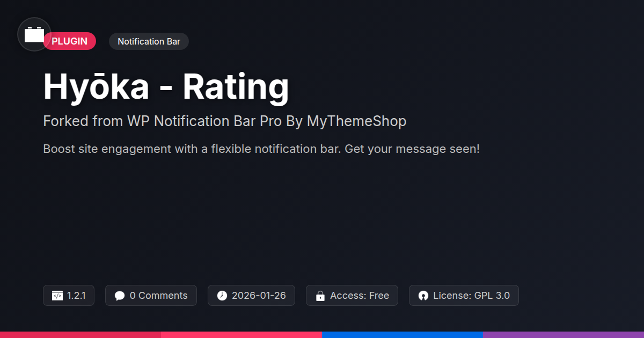Click the lock icon beside Access

point(320,296)
